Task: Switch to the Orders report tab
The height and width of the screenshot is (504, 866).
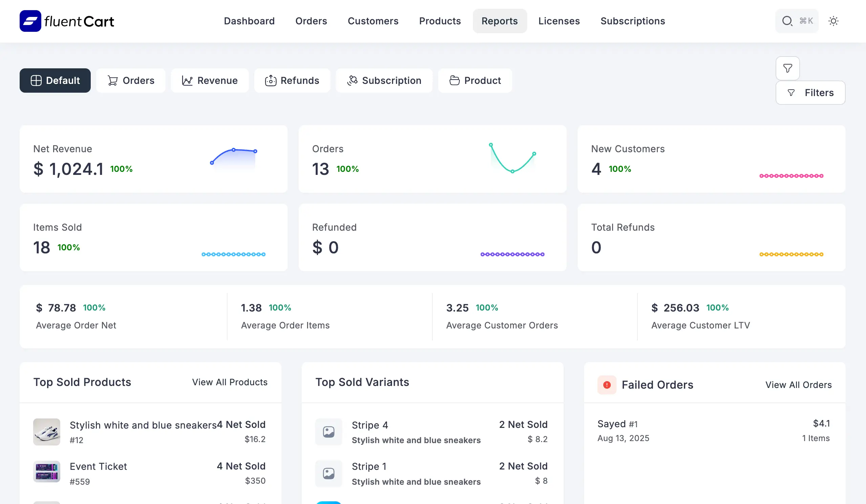Action: click(131, 81)
